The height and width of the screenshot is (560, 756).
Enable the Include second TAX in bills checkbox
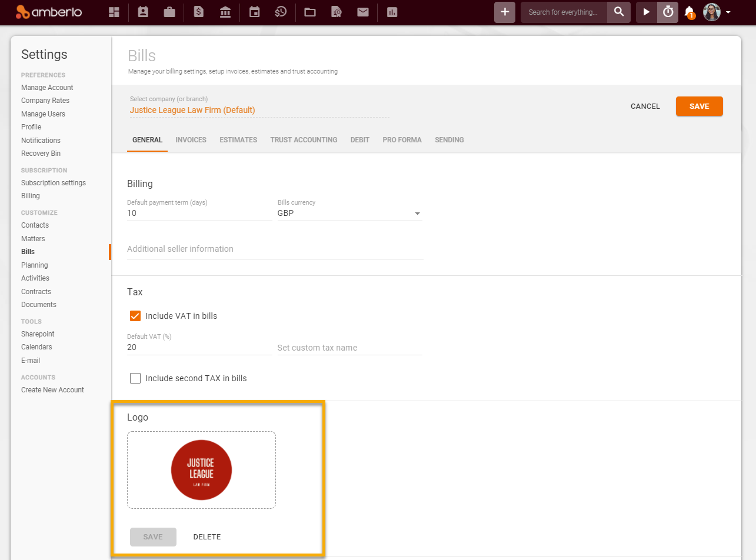(135, 378)
